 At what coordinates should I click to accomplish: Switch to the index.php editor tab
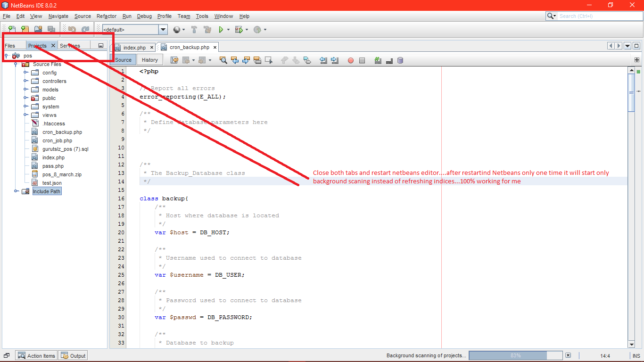(x=135, y=48)
